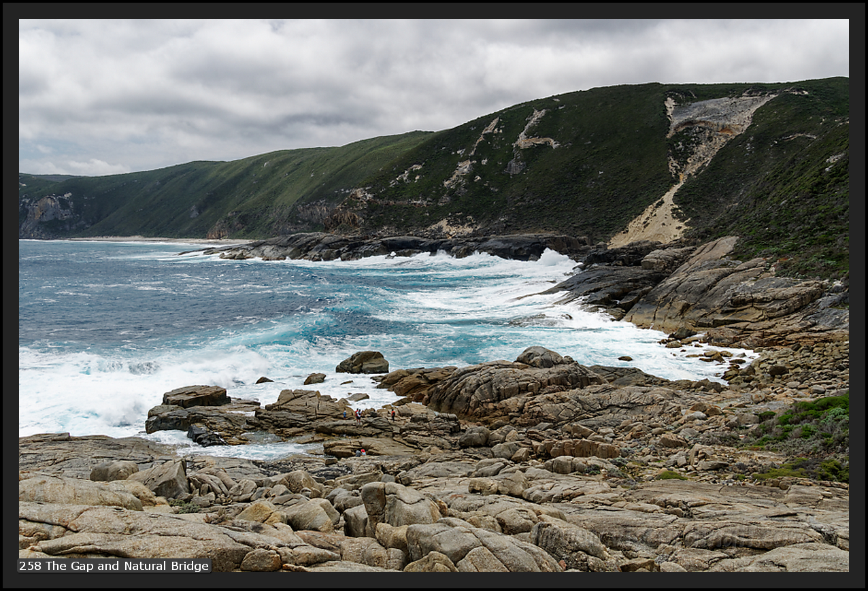Viewport: 868px width, 591px height.
Task: Click the distant sandy beach on the left
Action: pos(136,239)
